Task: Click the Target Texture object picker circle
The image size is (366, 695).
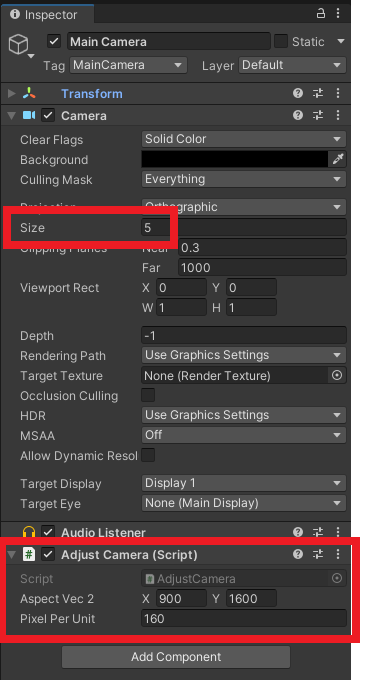Action: (x=337, y=375)
